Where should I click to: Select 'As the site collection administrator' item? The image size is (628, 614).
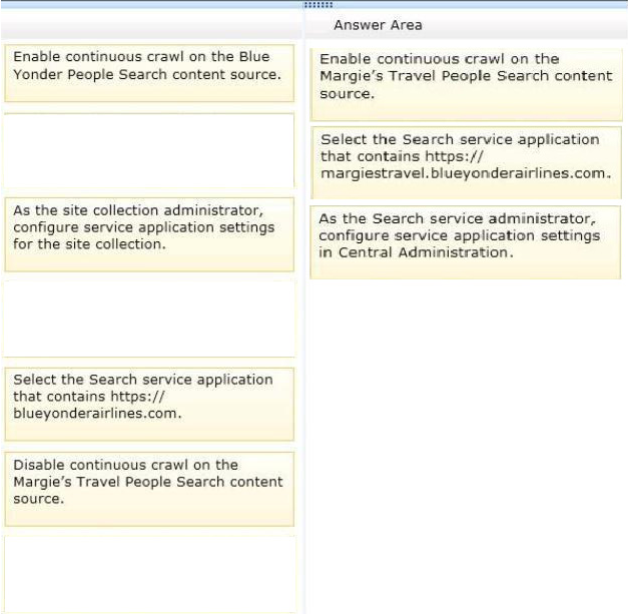pos(149,235)
